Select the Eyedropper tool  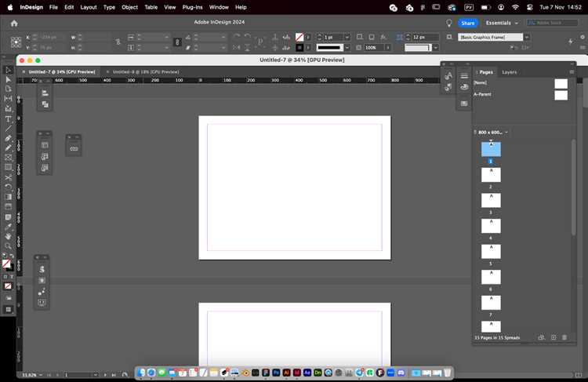pos(9,227)
